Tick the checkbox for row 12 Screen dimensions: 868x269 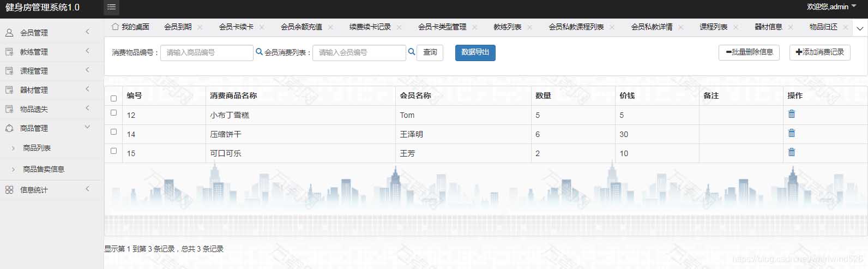pyautogui.click(x=113, y=112)
